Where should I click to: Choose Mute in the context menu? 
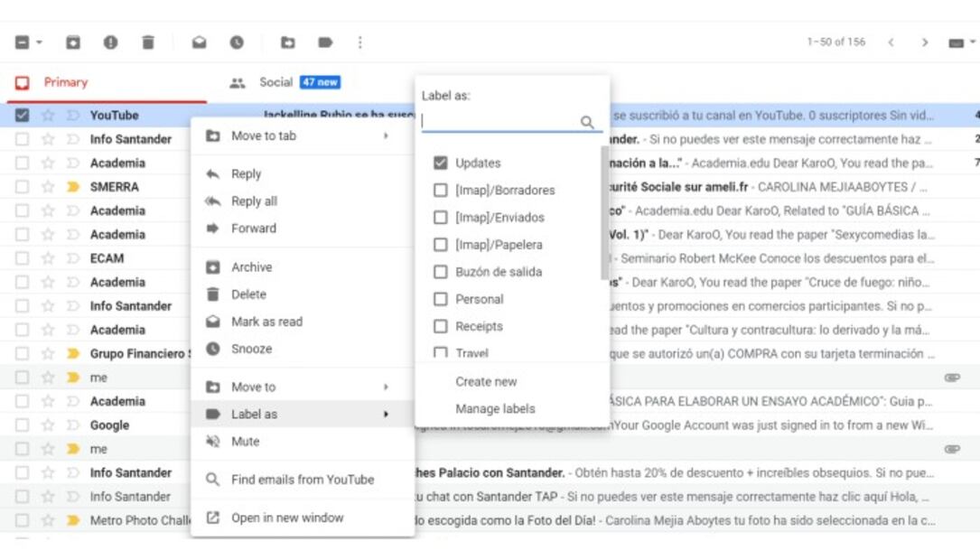[303, 442]
